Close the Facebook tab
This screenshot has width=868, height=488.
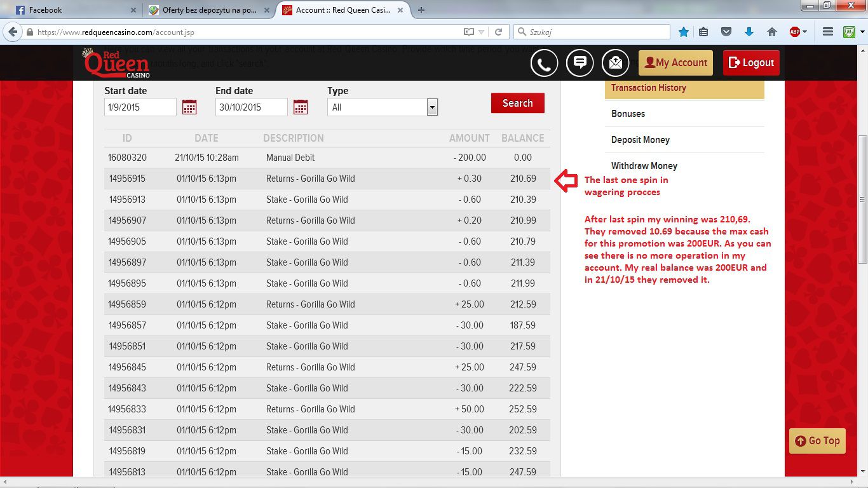(x=133, y=10)
